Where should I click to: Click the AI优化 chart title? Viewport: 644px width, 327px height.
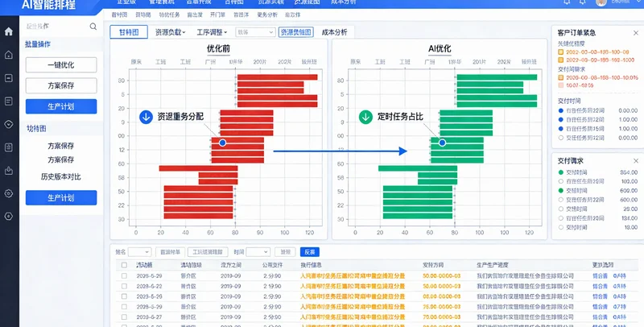[440, 48]
